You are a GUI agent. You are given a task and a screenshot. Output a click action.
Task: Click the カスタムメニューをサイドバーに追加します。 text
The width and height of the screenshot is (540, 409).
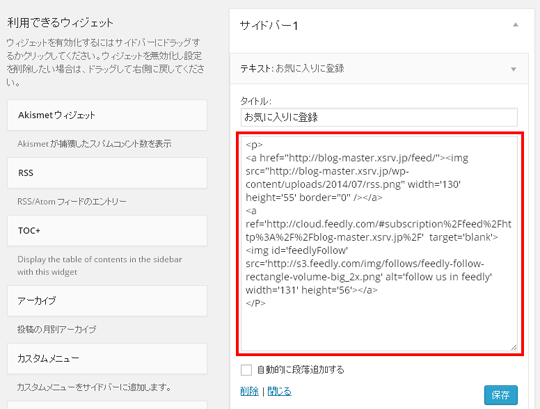pos(94,387)
